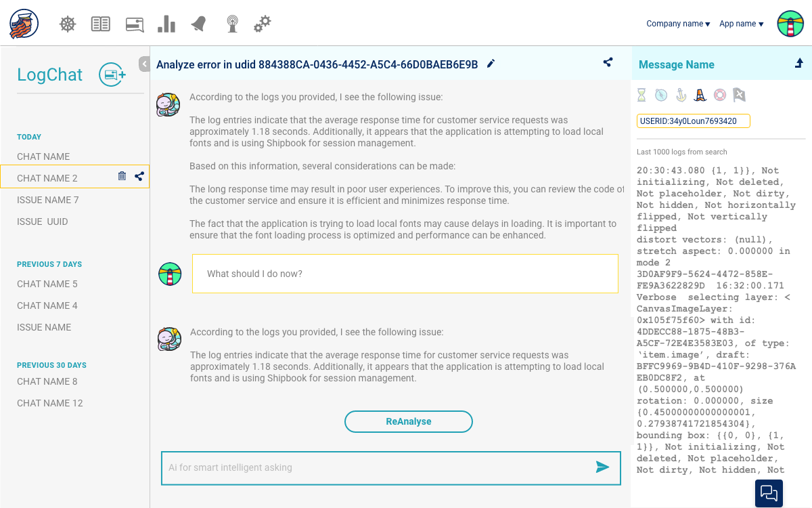Image resolution: width=812 pixels, height=508 pixels.
Task: Open the App name dropdown
Action: click(741, 24)
